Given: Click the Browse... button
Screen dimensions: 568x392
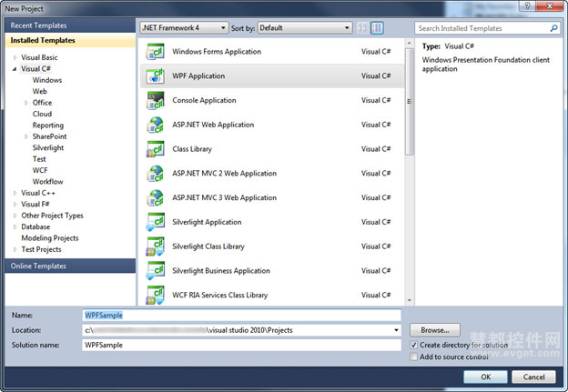Looking at the screenshot, I should click(435, 330).
